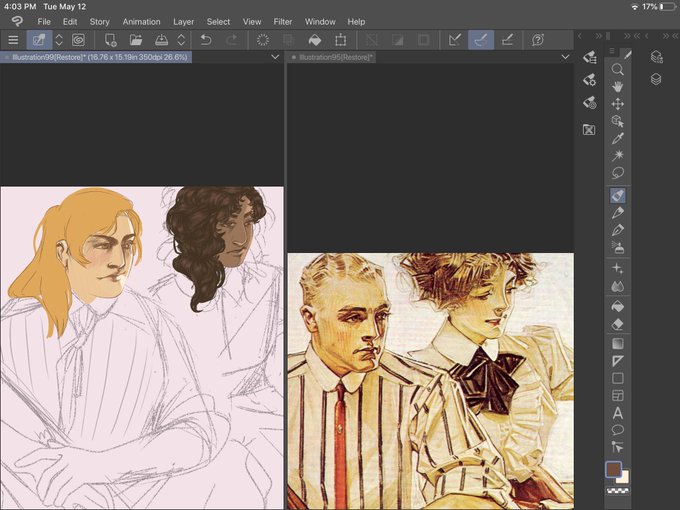Create a new canvas with the New icon

[111, 40]
